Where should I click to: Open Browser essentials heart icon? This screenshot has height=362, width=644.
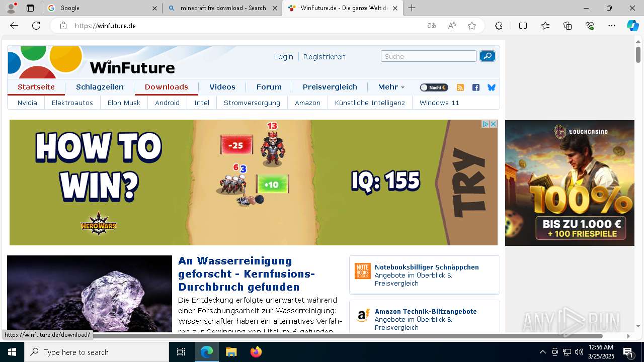point(590,26)
